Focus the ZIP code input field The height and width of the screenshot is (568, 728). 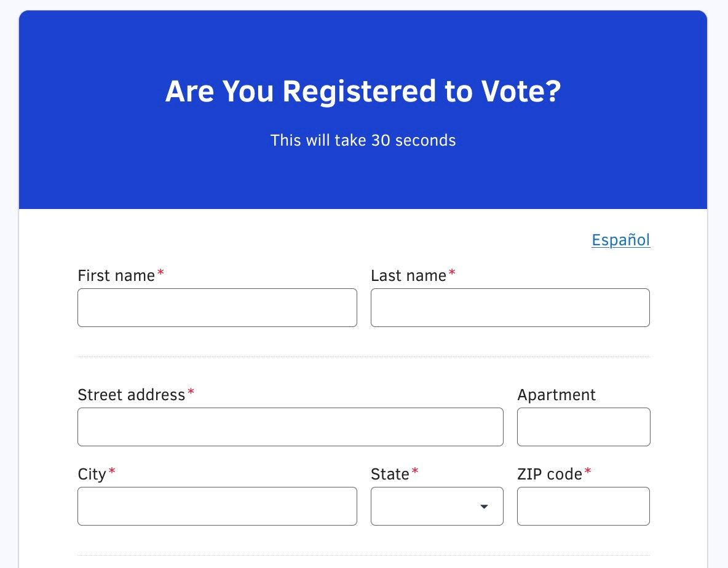pyautogui.click(x=584, y=507)
